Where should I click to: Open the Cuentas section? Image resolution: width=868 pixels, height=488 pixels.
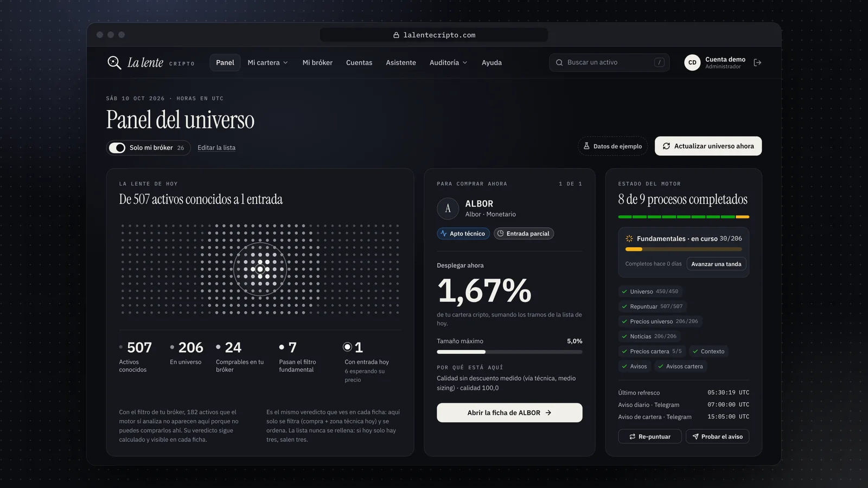pyautogui.click(x=359, y=63)
